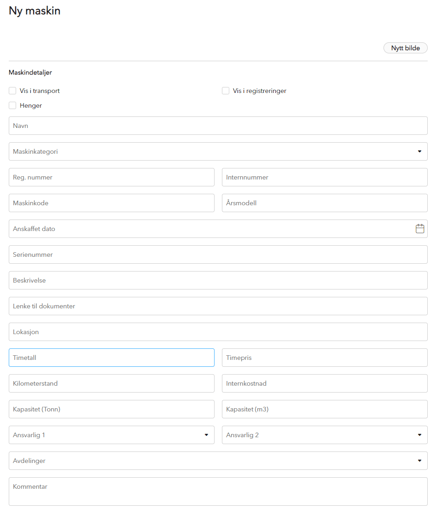
Task: Click inside the Kommentar text area
Action: tap(218, 492)
